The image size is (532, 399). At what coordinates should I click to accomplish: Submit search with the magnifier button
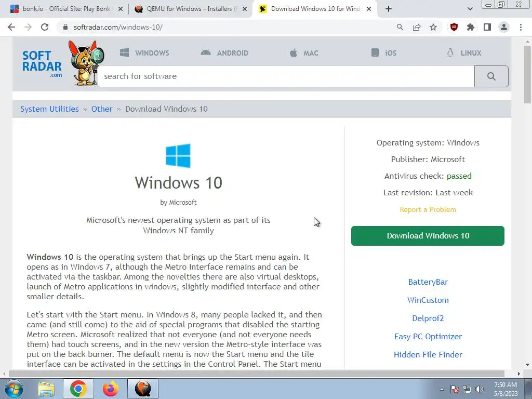[x=491, y=76]
